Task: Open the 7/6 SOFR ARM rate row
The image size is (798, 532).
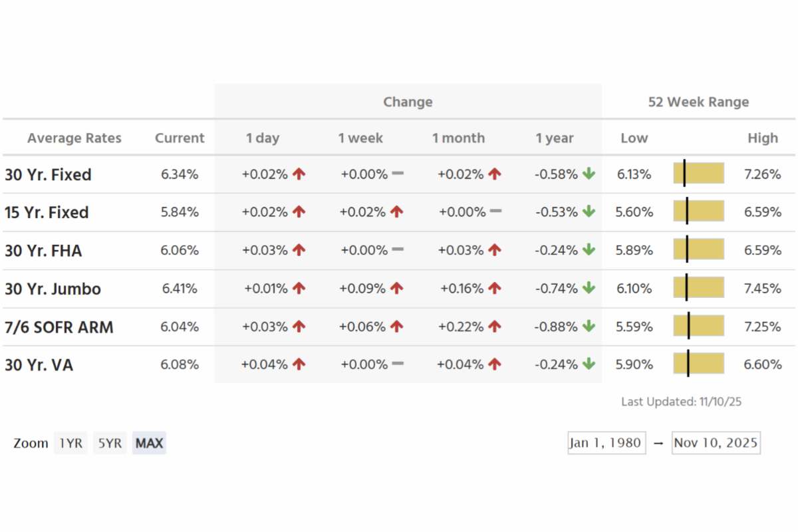Action: [x=59, y=327]
